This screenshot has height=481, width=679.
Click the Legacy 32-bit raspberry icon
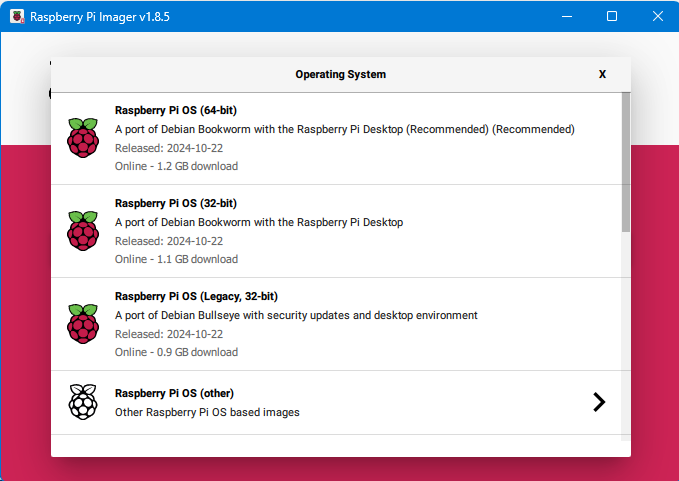point(83,324)
